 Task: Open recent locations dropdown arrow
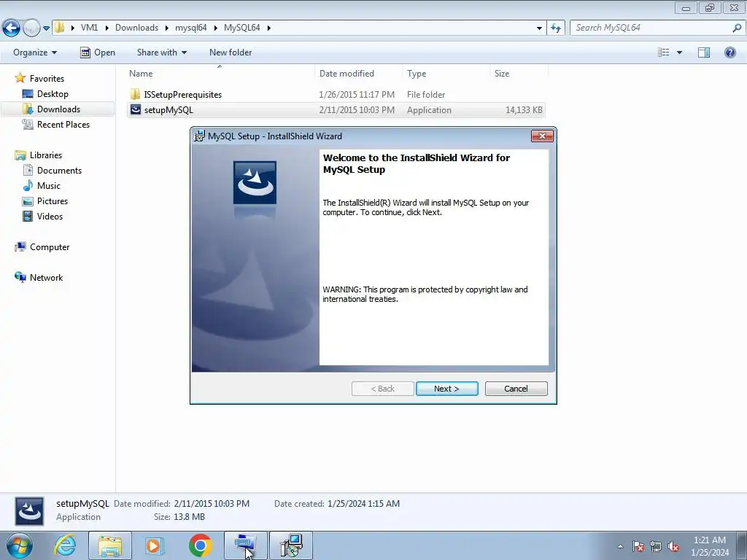pos(46,28)
